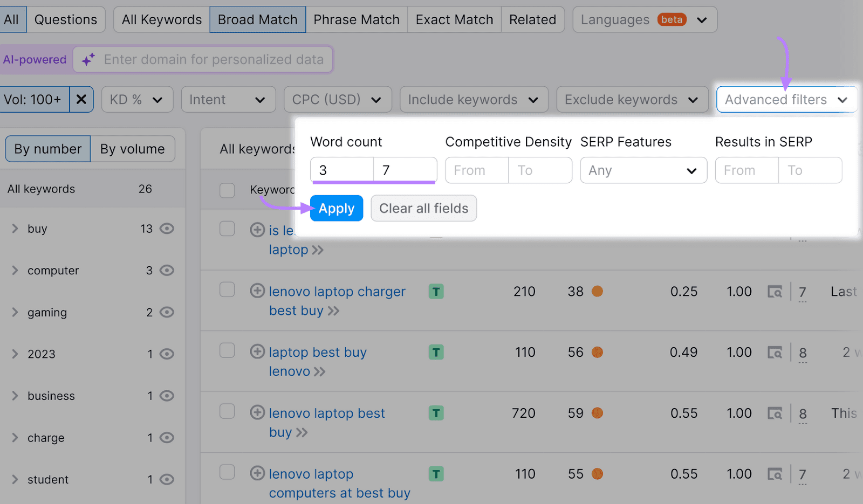Click the transactional intent badge for "laptop best buy lenovo"
Viewport: 863px width, 504px height.
(436, 351)
